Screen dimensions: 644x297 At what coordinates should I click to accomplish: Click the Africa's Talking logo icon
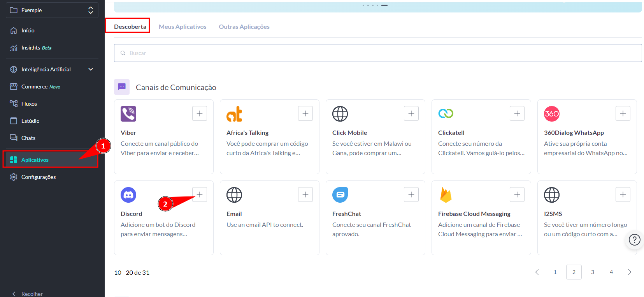pos(234,114)
